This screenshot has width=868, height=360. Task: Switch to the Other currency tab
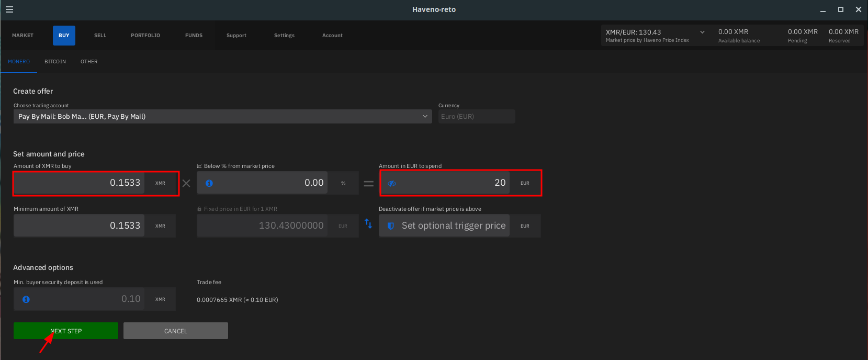89,62
